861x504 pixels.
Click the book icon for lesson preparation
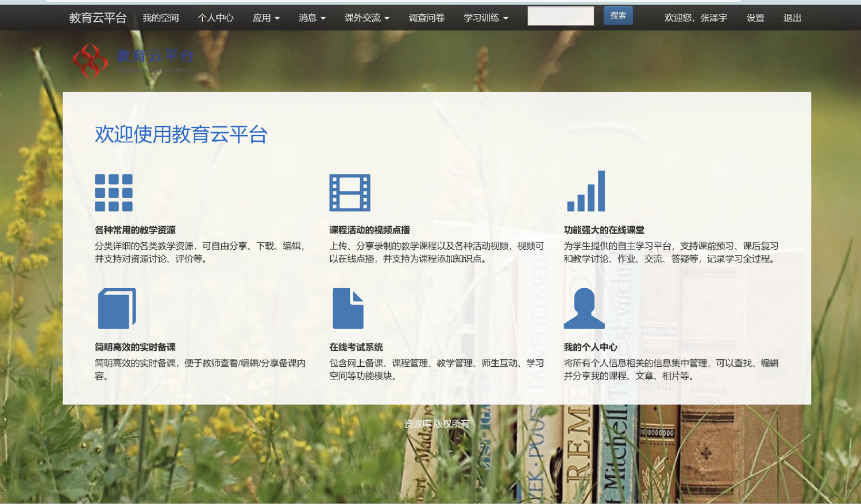tap(117, 309)
